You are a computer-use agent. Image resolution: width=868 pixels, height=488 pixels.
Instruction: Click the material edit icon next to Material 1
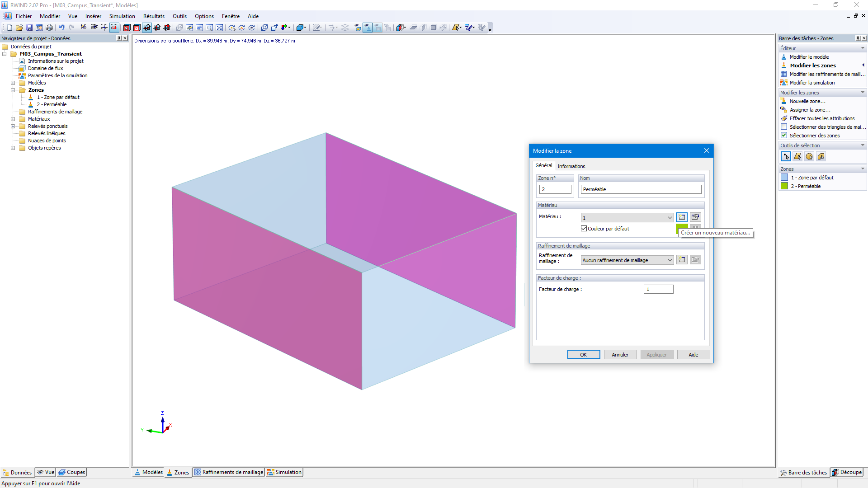694,217
